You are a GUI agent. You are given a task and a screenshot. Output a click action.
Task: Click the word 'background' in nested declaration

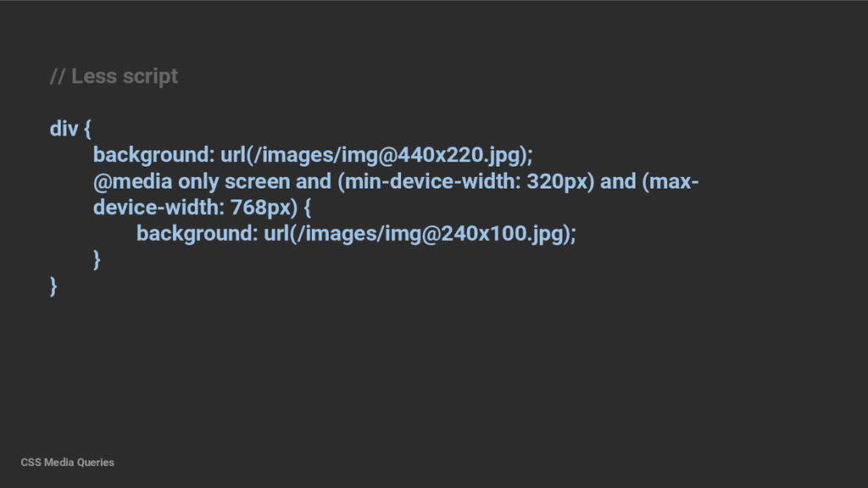point(194,234)
